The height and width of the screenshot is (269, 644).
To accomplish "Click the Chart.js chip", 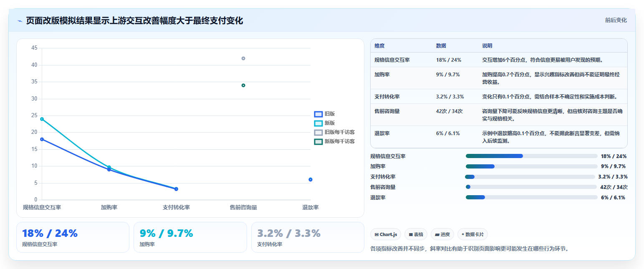I will (x=386, y=234).
